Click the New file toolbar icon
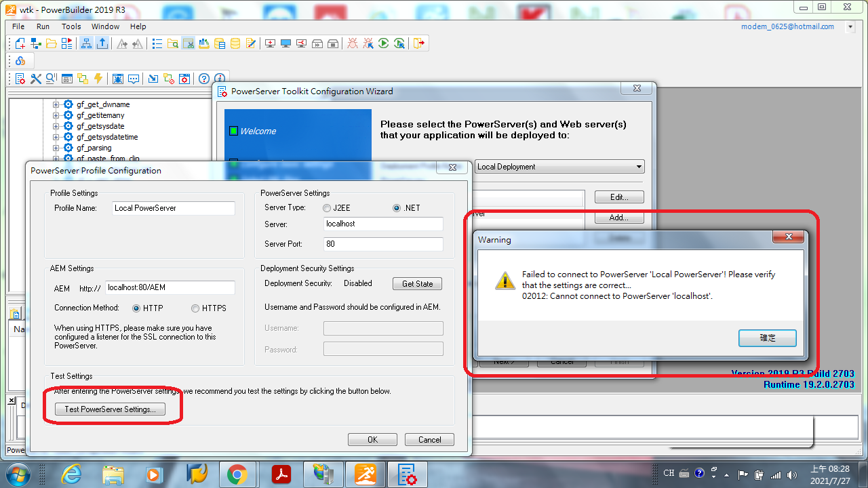868x488 pixels. click(x=20, y=43)
